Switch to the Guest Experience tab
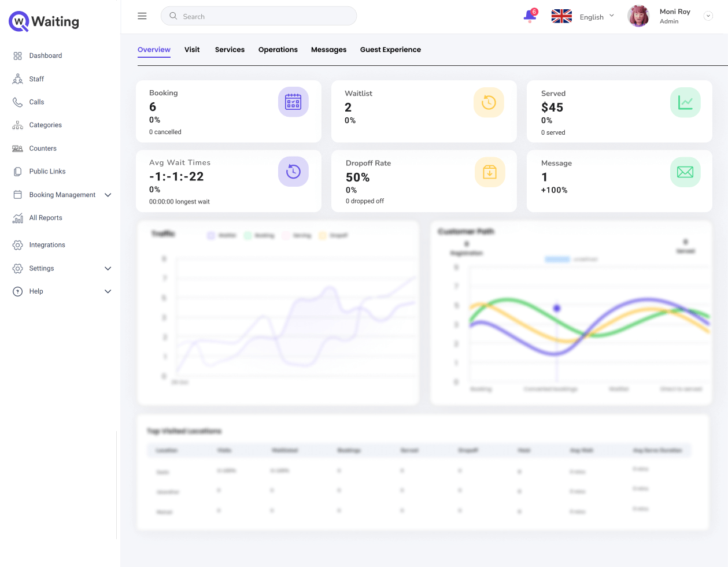The image size is (728, 567). pos(390,50)
